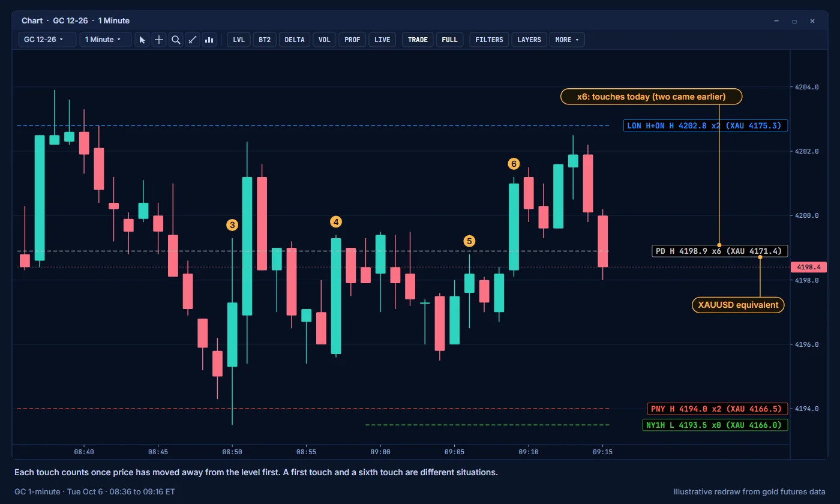The width and height of the screenshot is (840, 504).
Task: Select the PD H 4198.9 x6 level label
Action: [x=720, y=251]
